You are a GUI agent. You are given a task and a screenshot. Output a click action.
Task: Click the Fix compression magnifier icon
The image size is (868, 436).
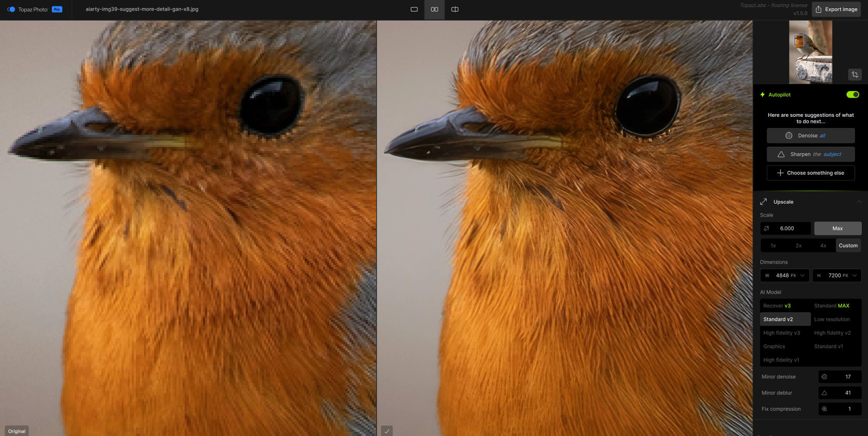pos(825,409)
